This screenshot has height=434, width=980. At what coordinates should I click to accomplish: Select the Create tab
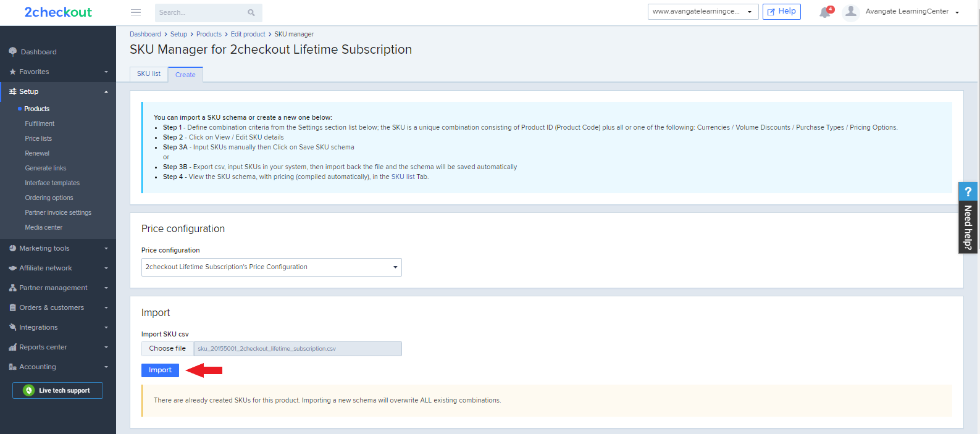(185, 75)
